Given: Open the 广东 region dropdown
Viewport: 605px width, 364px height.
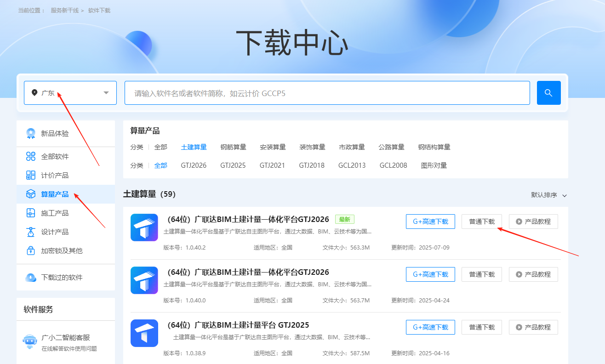Looking at the screenshot, I should point(70,93).
